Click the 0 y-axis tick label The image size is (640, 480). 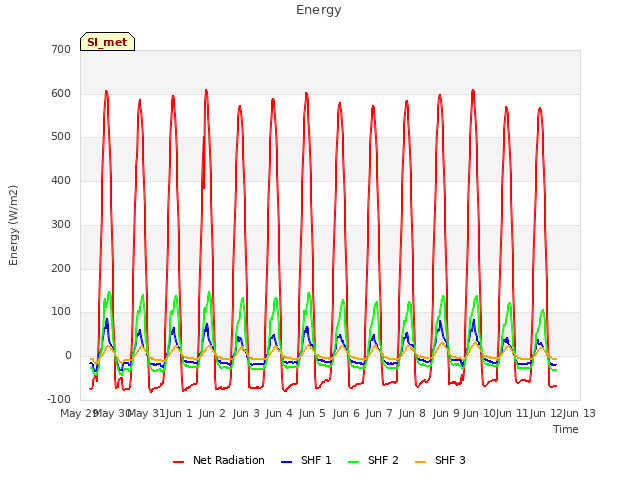point(68,356)
